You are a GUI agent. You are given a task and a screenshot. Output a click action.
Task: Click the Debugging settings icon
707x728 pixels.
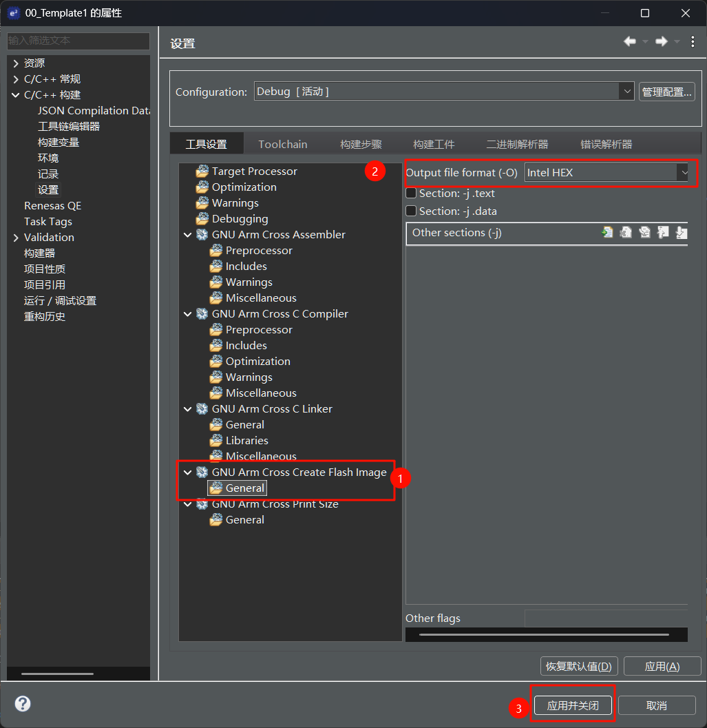(x=202, y=219)
